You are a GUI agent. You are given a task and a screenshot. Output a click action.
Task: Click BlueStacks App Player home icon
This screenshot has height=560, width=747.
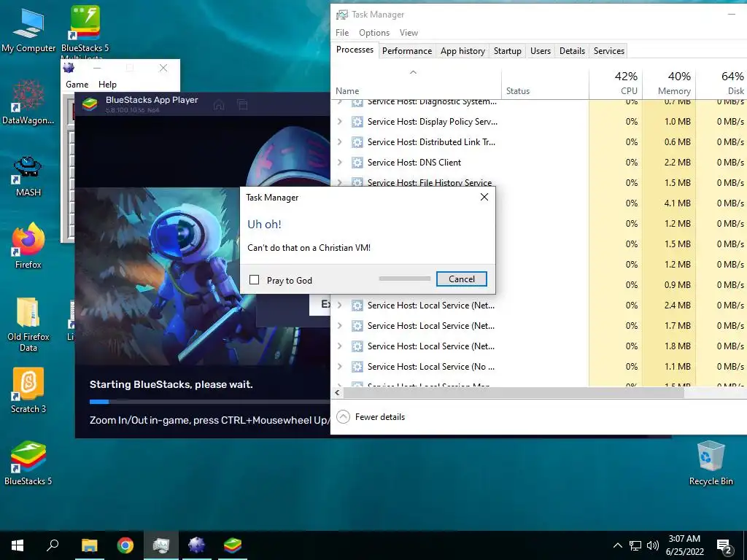(219, 105)
